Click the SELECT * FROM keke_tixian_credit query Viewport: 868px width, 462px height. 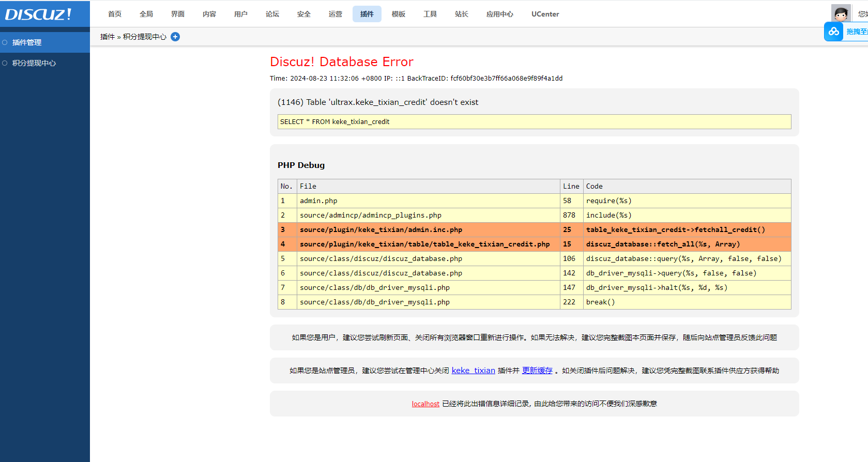(x=535, y=122)
